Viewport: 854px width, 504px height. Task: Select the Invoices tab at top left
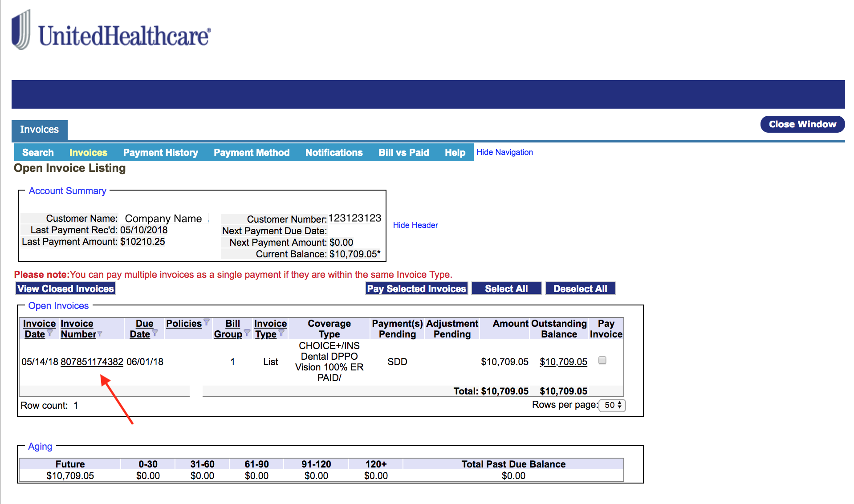click(39, 130)
